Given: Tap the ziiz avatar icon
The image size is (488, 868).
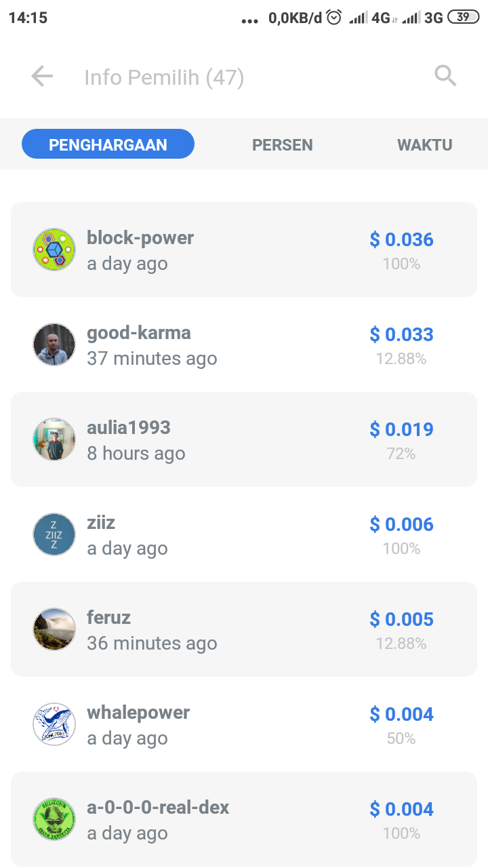Looking at the screenshot, I should pos(54,534).
